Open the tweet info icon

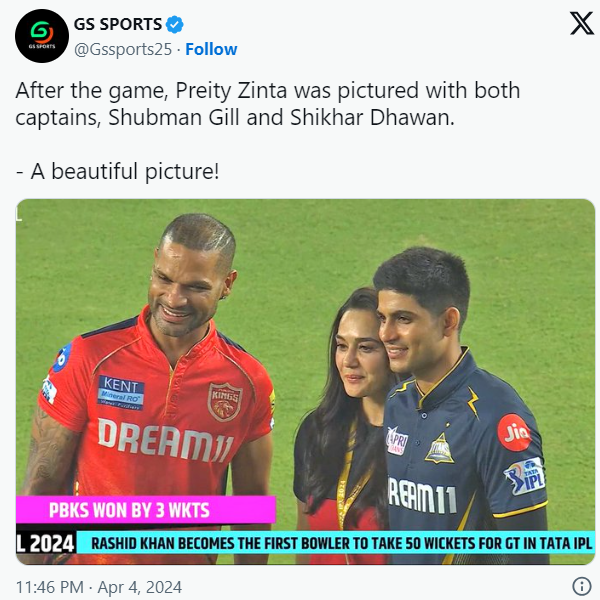click(x=582, y=586)
